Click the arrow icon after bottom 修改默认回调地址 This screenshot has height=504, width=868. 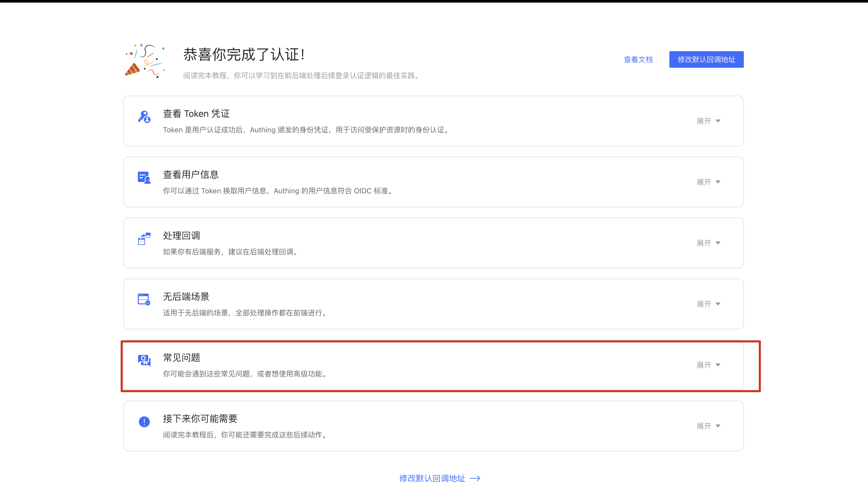pyautogui.click(x=475, y=478)
